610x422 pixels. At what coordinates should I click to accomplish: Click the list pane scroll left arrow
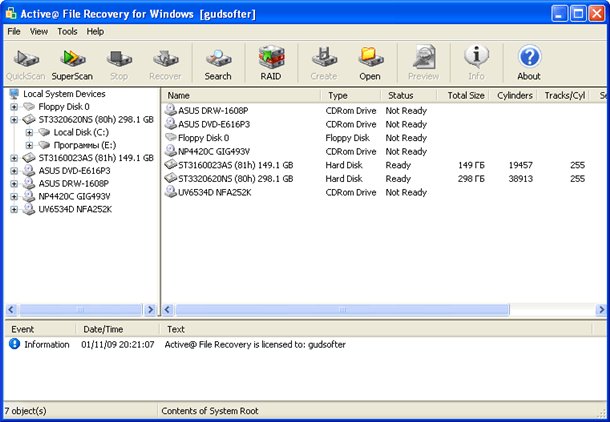point(168,310)
